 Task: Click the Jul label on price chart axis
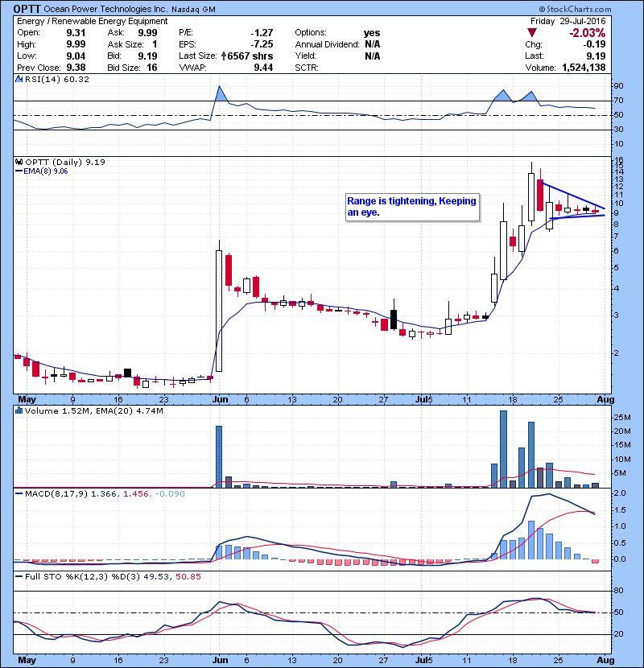[422, 400]
